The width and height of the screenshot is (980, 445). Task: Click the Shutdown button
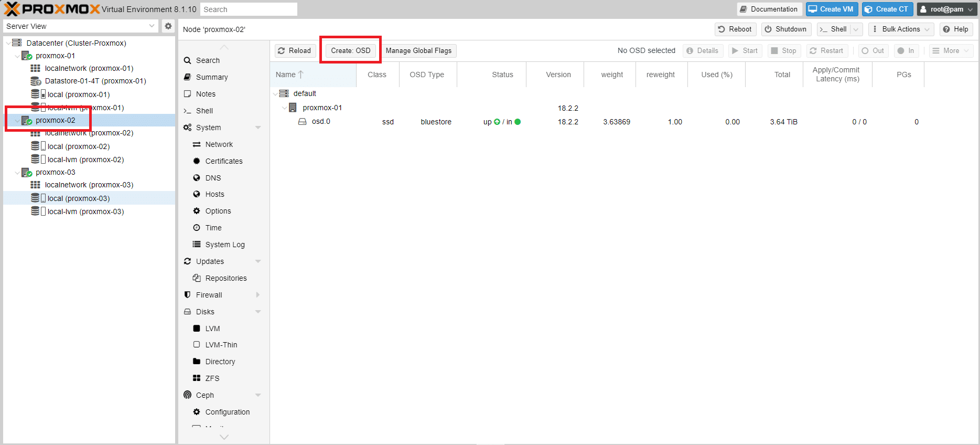coord(786,29)
